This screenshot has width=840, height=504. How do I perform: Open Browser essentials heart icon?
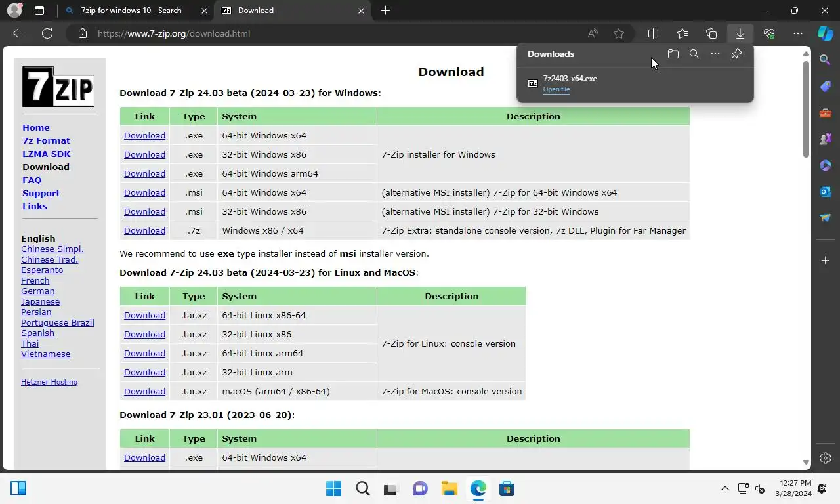click(769, 33)
